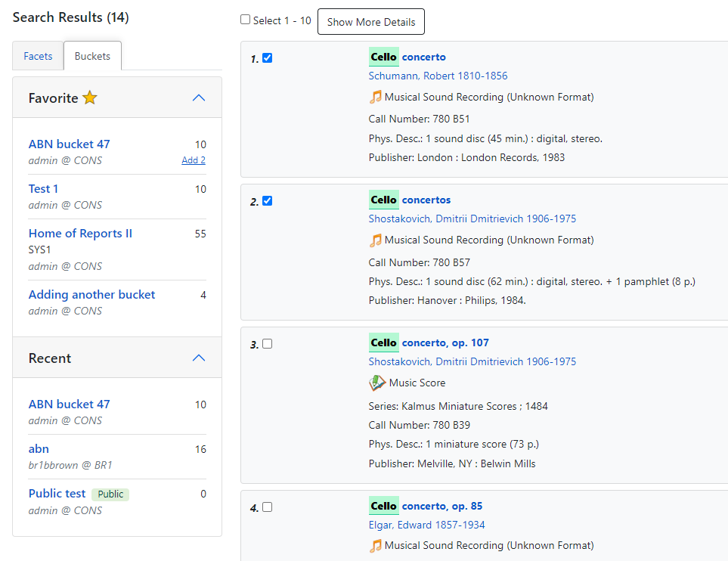The image size is (728, 561).
Task: Click the Show More Details button
Action: tap(370, 21)
